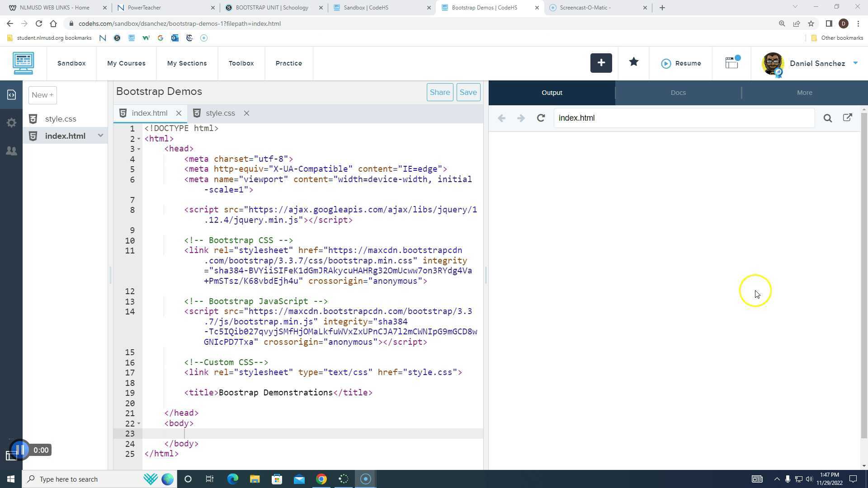
Task: Expand the index.html file options chevron
Action: click(100, 136)
